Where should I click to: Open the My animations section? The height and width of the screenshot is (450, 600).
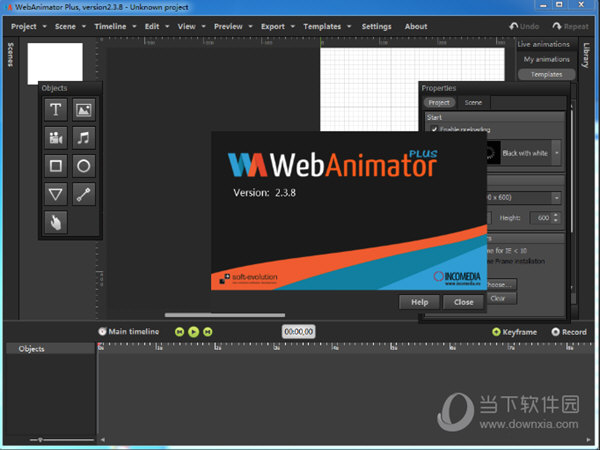click(546, 59)
